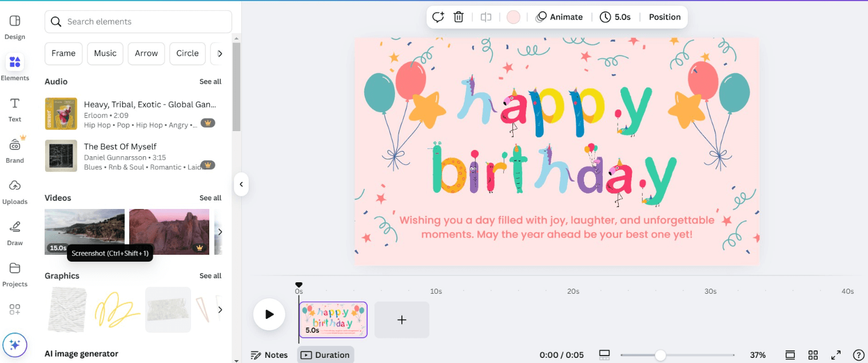This screenshot has width=868, height=363.
Task: Open the Apps grid icon
Action: tap(15, 310)
